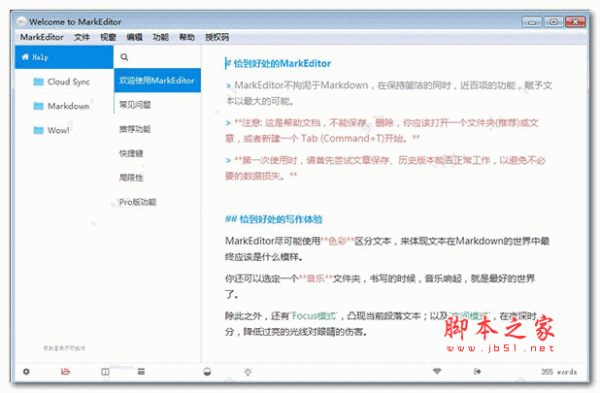Click the 355 words counter
The width and height of the screenshot is (600, 393).
(x=559, y=372)
